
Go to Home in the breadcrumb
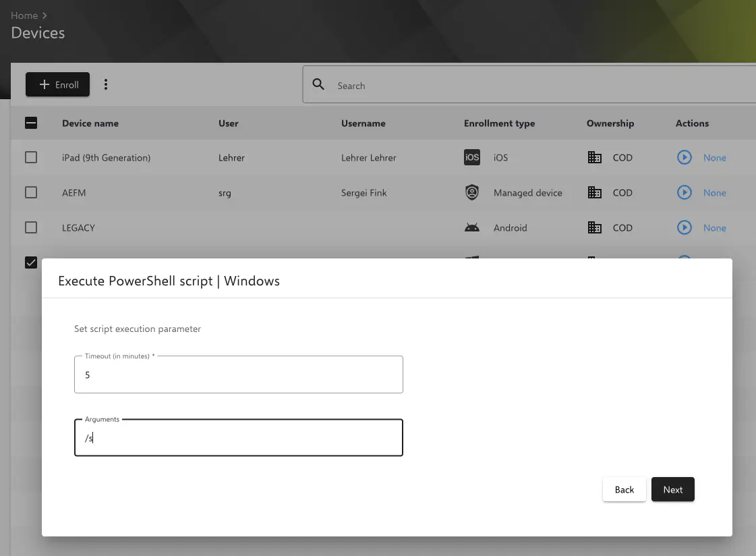[x=24, y=16]
